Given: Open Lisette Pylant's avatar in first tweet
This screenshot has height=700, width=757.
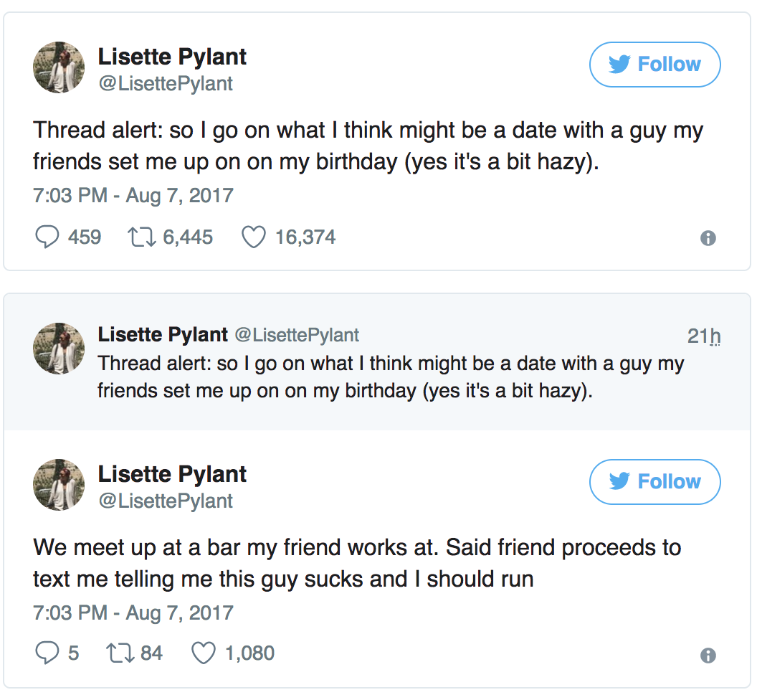Looking at the screenshot, I should tap(59, 67).
